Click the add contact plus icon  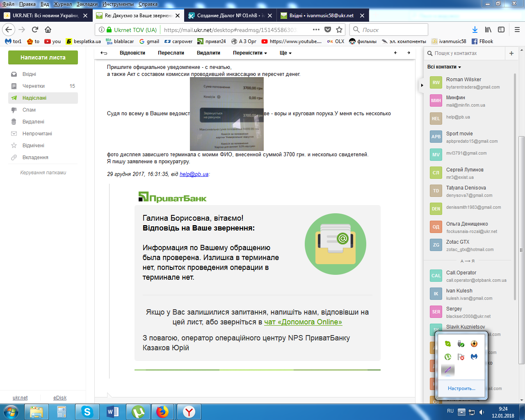[x=511, y=53]
